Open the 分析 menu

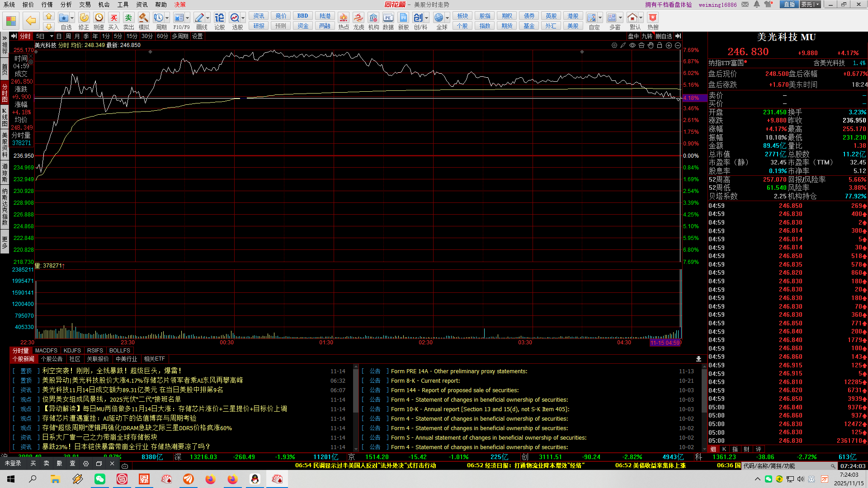coord(66,5)
